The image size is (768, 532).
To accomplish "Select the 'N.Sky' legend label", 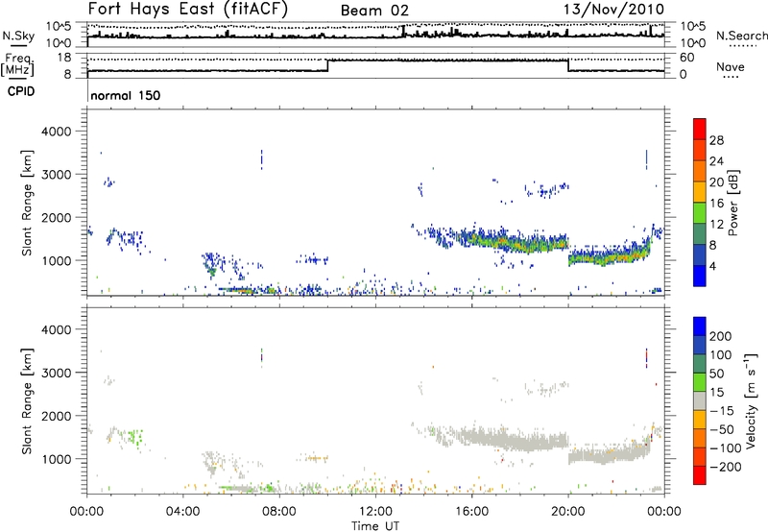I will click(18, 36).
